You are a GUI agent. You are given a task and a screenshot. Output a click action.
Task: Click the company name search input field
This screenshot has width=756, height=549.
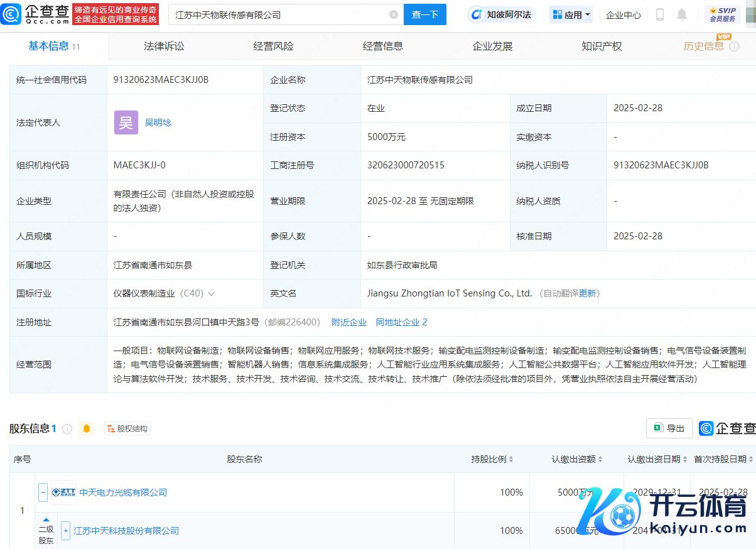coord(279,14)
